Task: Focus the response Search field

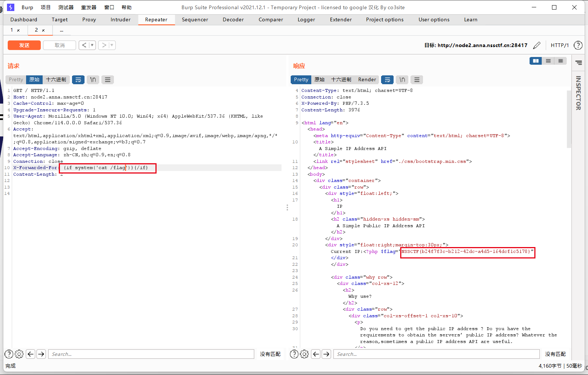Action: 436,354
